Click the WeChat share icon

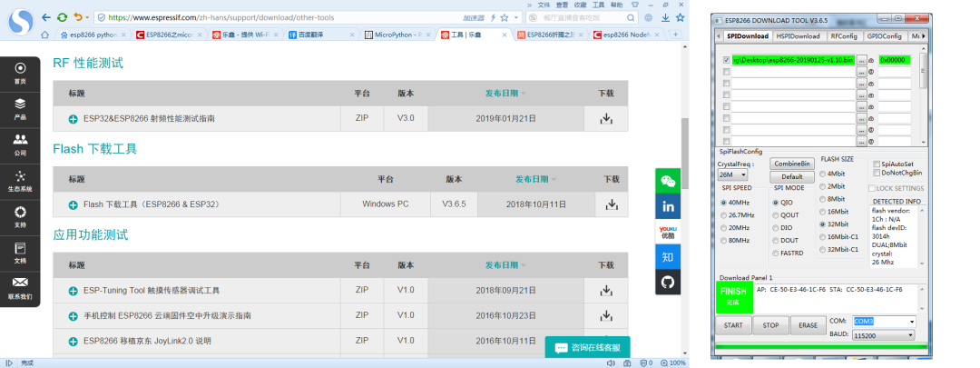coord(668,182)
